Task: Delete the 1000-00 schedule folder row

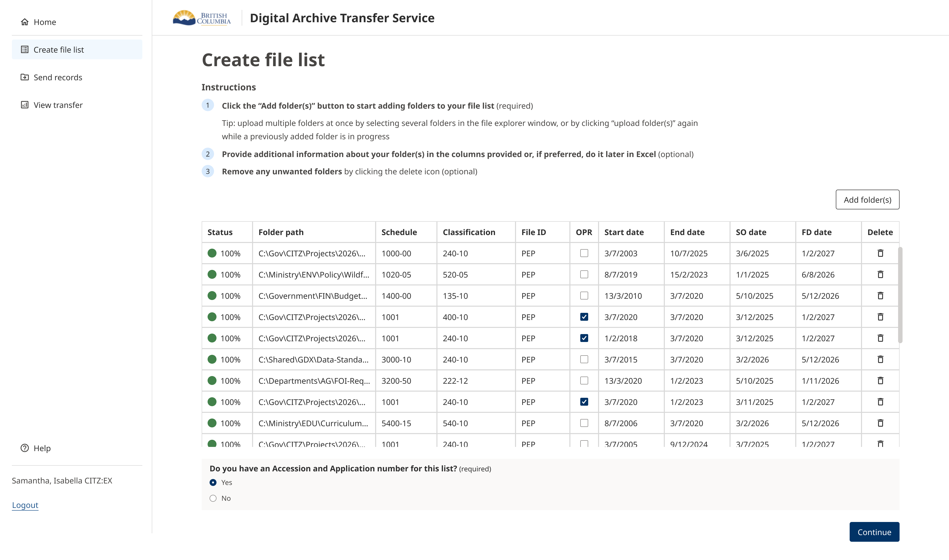Action: pos(880,253)
